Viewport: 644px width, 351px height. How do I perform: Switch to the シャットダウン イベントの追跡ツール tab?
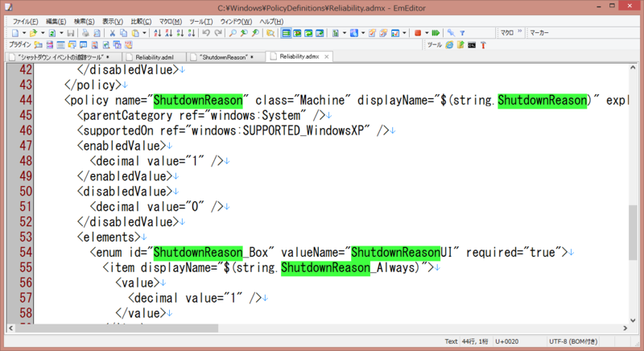pos(64,57)
